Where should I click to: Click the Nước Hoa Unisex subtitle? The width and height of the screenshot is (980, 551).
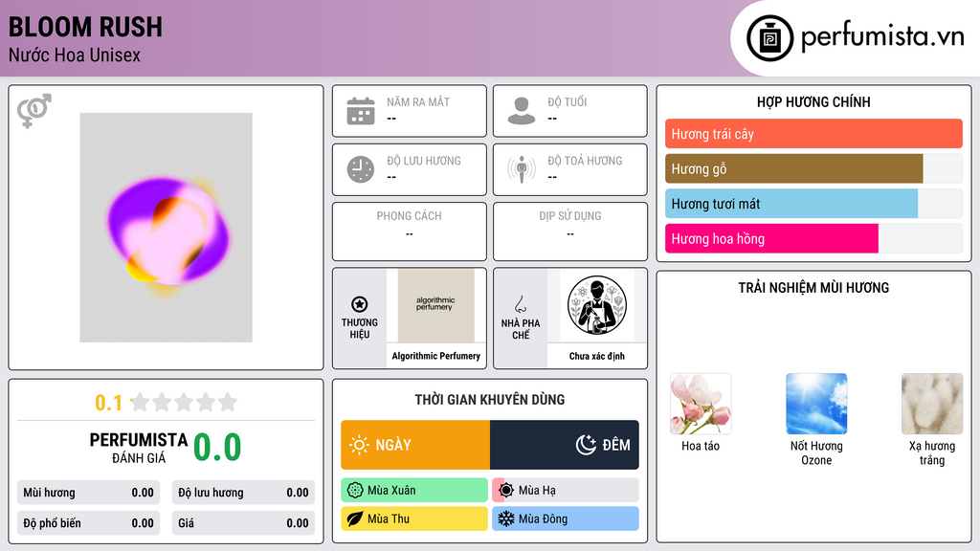(x=75, y=55)
